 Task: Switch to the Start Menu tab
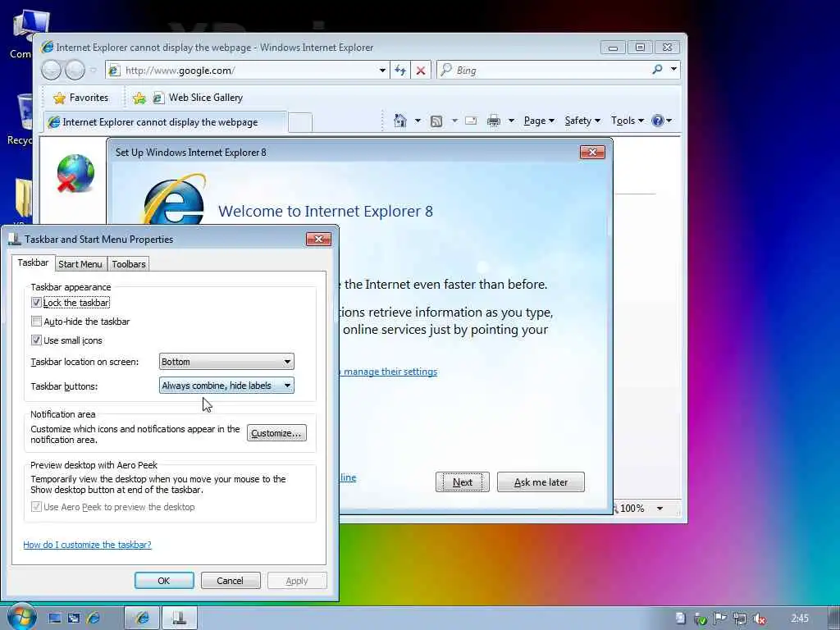click(x=80, y=264)
